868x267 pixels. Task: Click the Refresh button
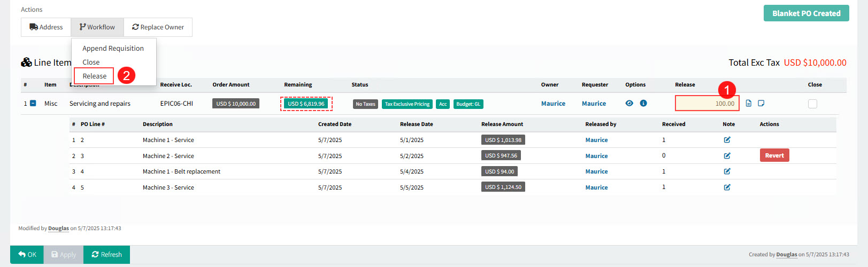click(x=106, y=255)
